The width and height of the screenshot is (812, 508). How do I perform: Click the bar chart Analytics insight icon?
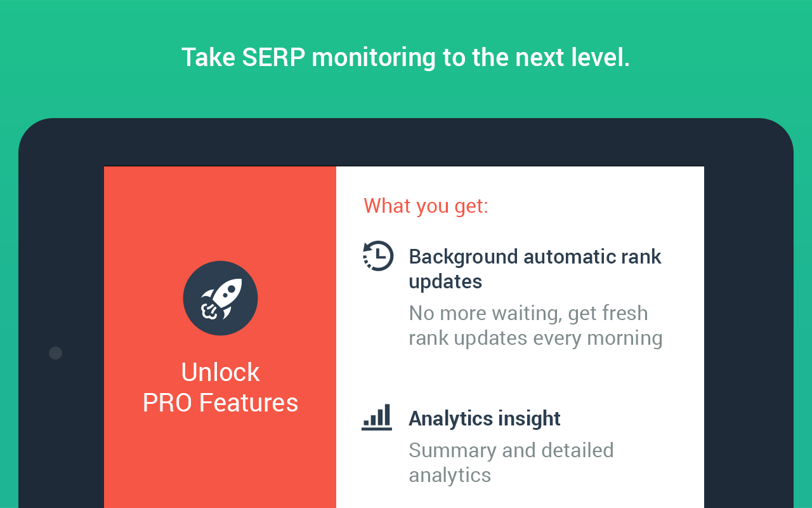(x=377, y=418)
